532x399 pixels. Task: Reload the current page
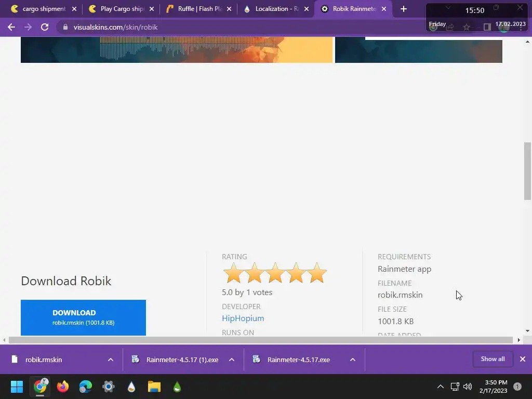pyautogui.click(x=45, y=27)
